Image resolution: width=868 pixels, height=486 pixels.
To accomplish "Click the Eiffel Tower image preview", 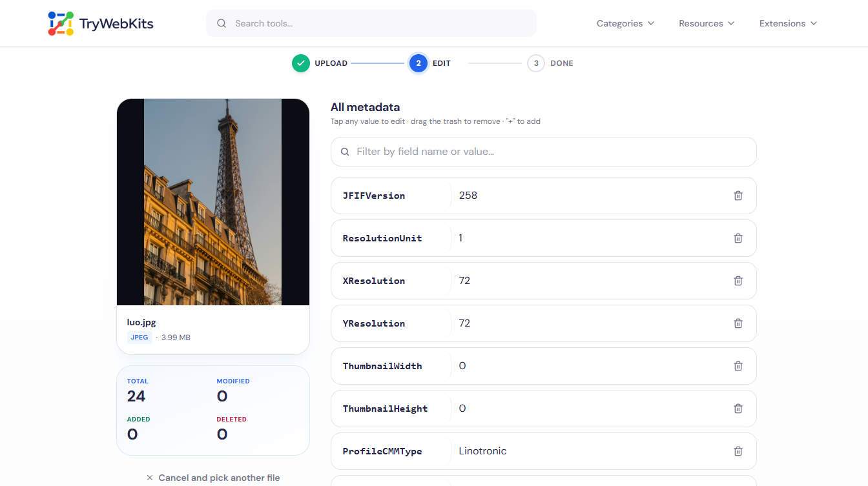I will click(213, 202).
